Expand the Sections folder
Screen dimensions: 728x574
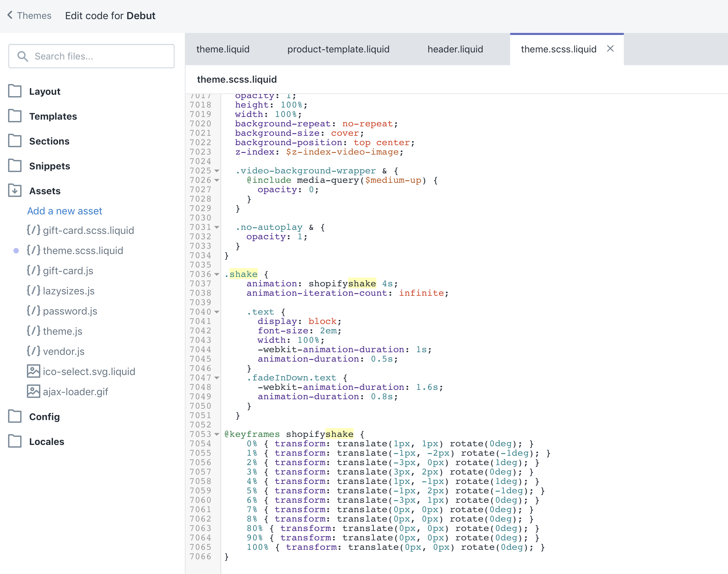(x=49, y=141)
